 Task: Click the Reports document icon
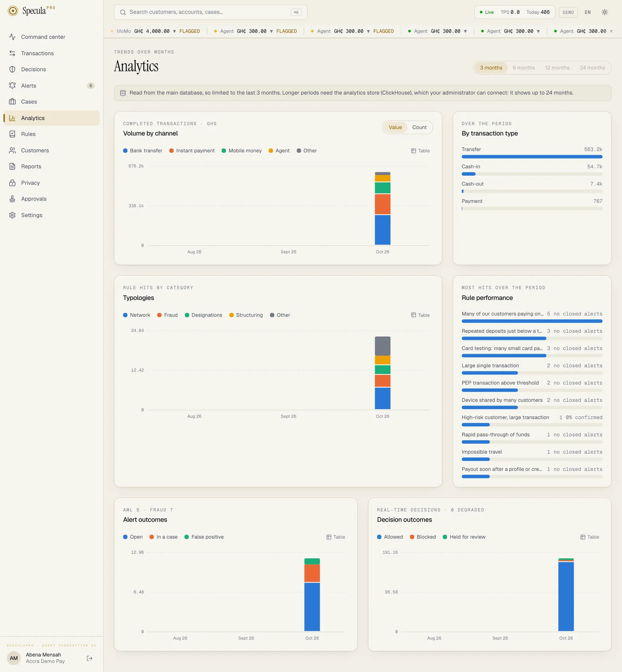click(x=12, y=166)
